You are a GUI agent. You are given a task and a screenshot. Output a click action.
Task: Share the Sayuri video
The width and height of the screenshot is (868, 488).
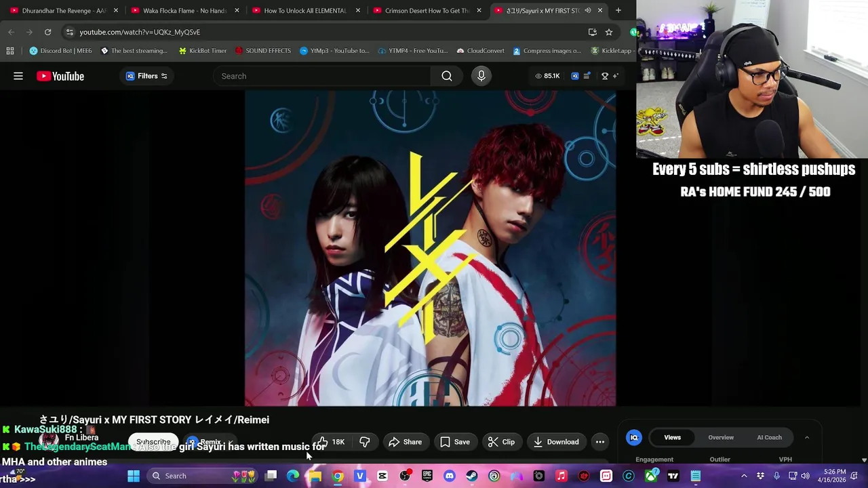pyautogui.click(x=406, y=442)
